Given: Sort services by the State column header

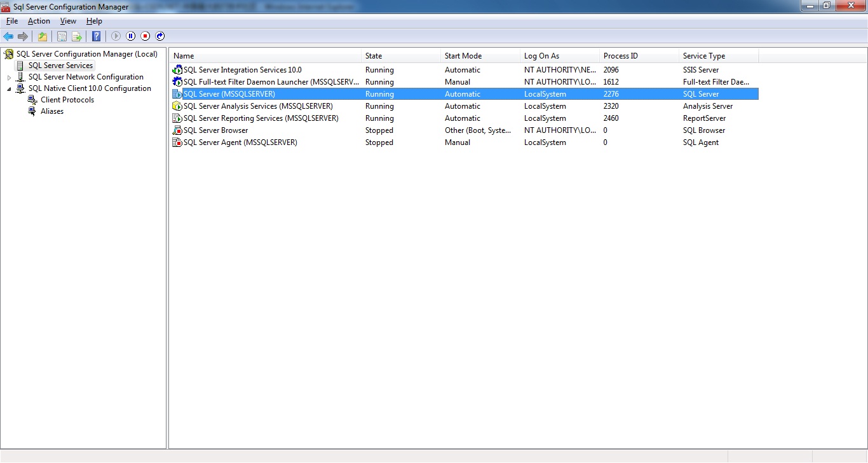Looking at the screenshot, I should click(x=400, y=56).
